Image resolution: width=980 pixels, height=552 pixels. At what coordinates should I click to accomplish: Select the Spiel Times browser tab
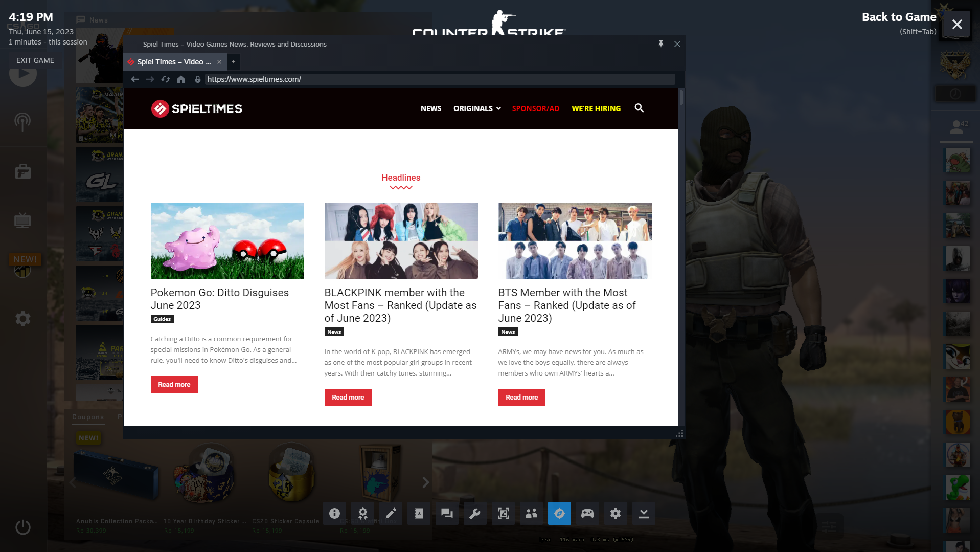174,62
